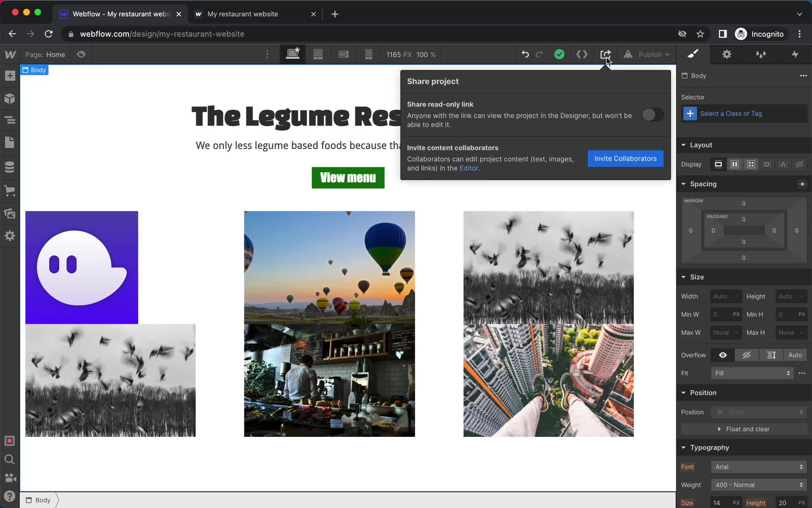
Task: Click the audits red square icon
Action: click(x=10, y=441)
